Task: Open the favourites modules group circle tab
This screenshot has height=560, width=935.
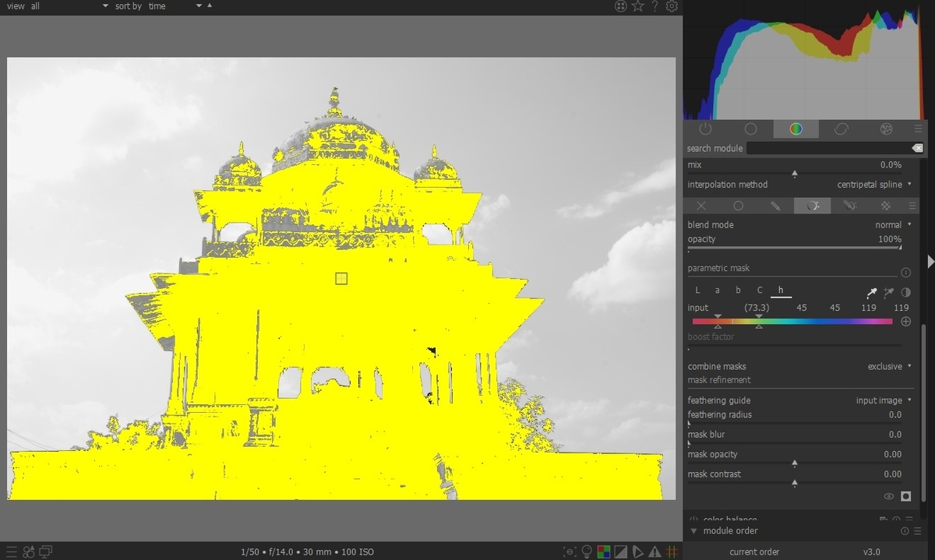Action: click(751, 129)
